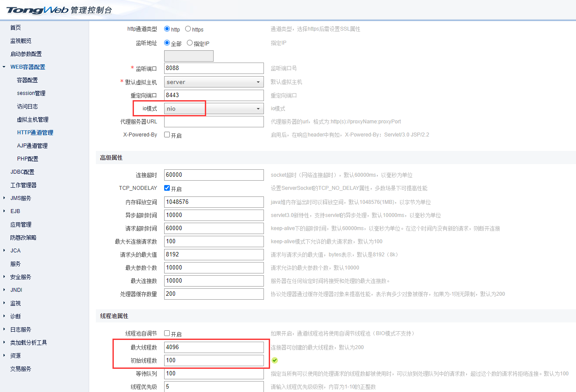The image size is (576, 392).
Task: Select the http channel type radio button
Action: pos(167,29)
